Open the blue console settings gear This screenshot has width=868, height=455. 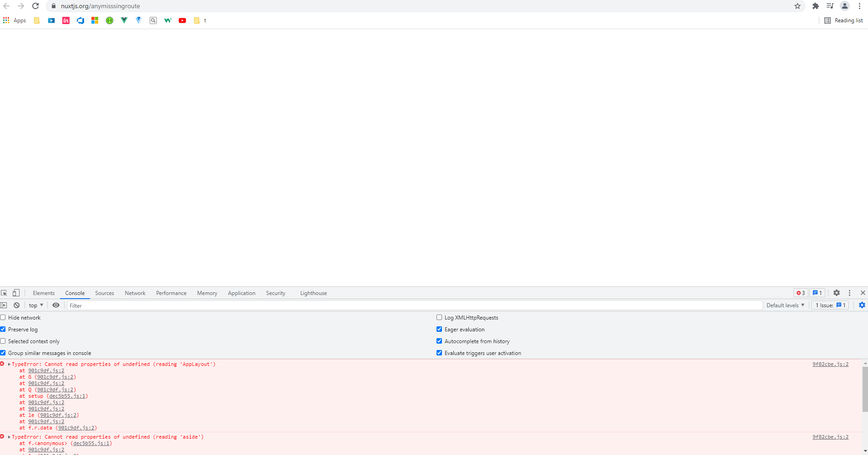(862, 305)
